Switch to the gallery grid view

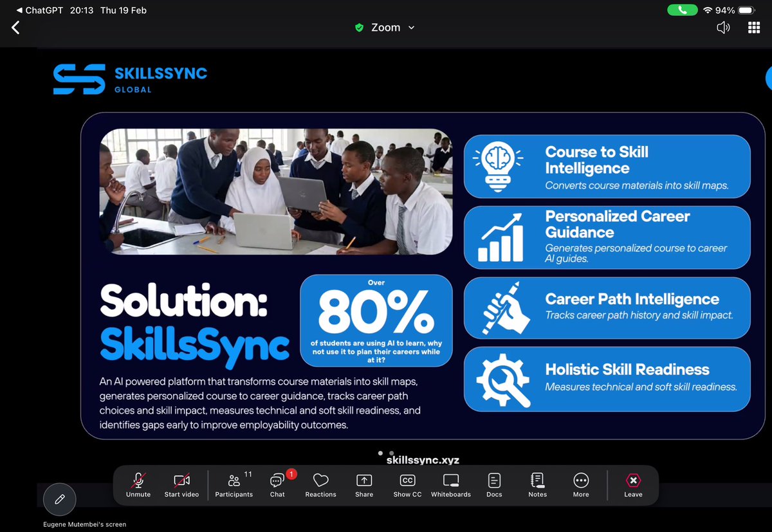pyautogui.click(x=754, y=28)
